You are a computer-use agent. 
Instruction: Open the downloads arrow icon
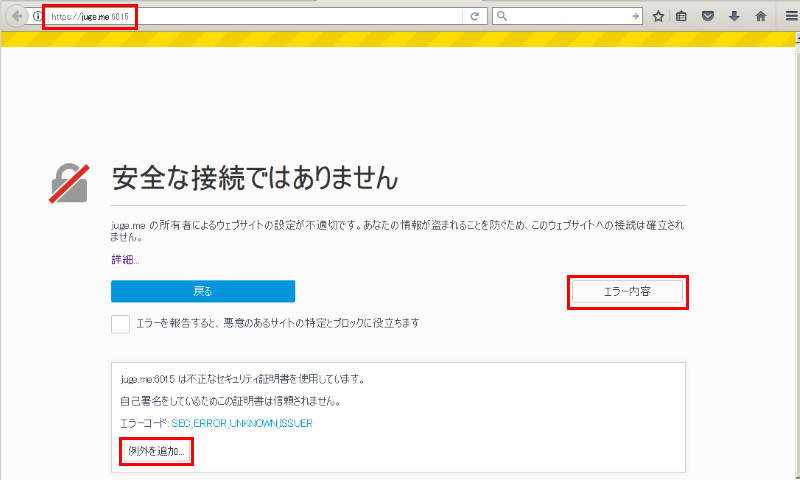pyautogui.click(x=734, y=16)
